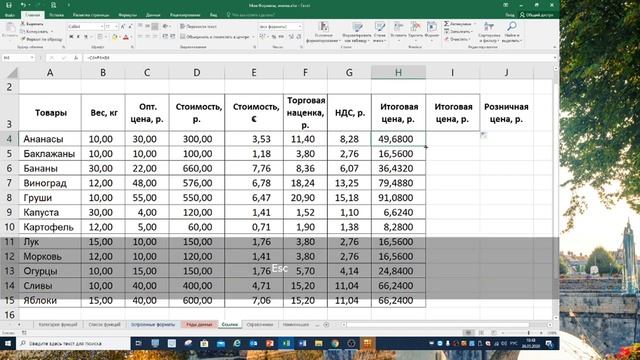Switch to the Page Layout (Разметка страницы) tab

91,15
